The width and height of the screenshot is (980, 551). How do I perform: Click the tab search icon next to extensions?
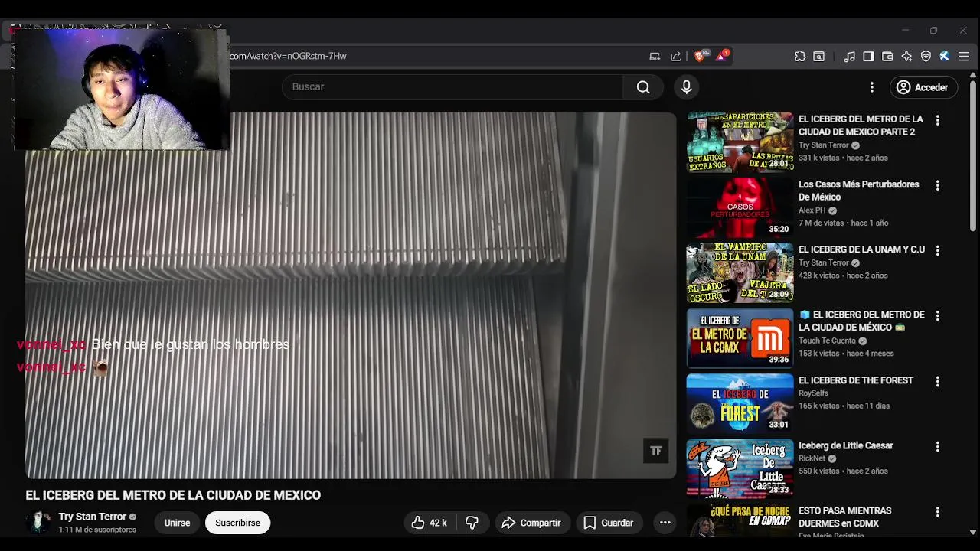click(x=819, y=56)
